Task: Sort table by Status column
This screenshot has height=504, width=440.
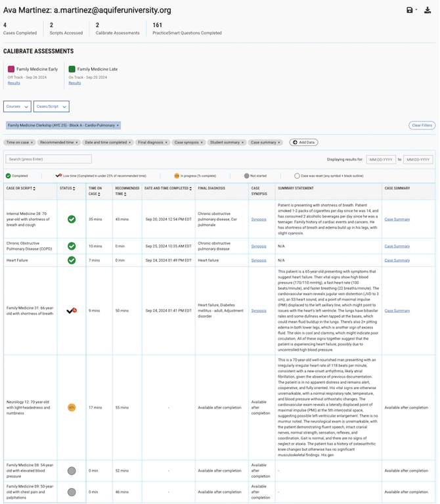Action: (74, 189)
